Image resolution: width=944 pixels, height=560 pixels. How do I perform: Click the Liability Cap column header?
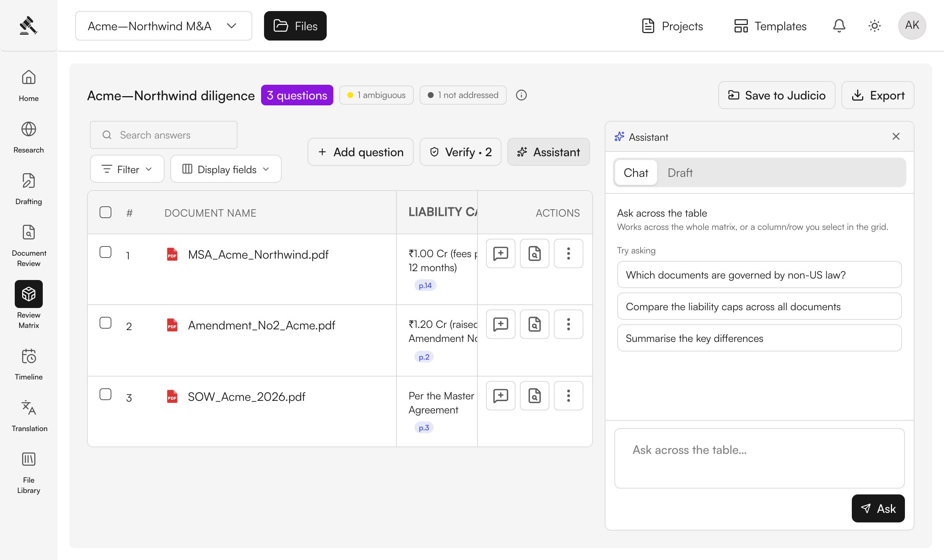(437, 212)
